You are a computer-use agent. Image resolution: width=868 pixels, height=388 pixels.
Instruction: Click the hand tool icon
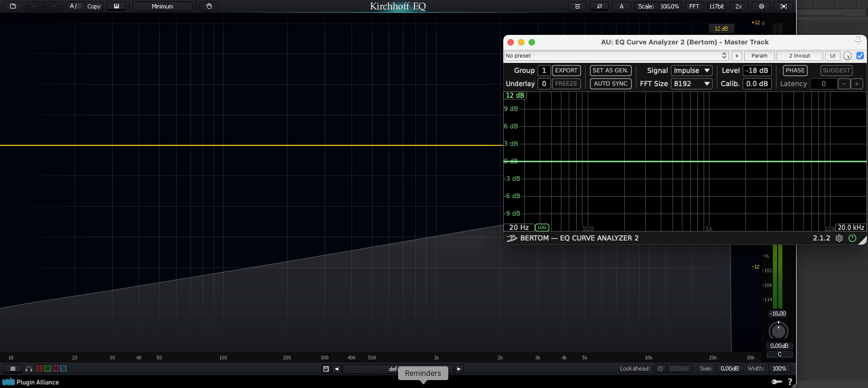(x=209, y=6)
